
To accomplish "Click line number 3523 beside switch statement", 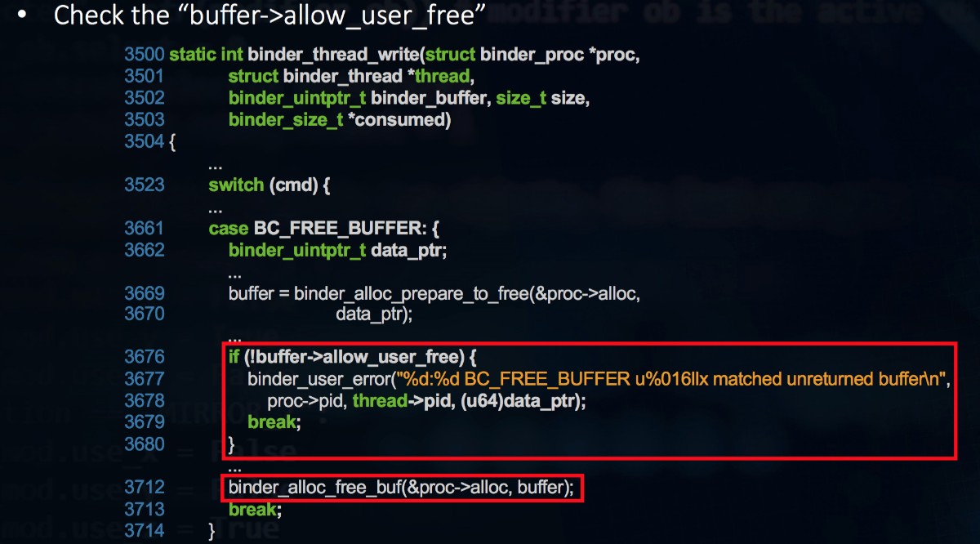I will pos(144,185).
